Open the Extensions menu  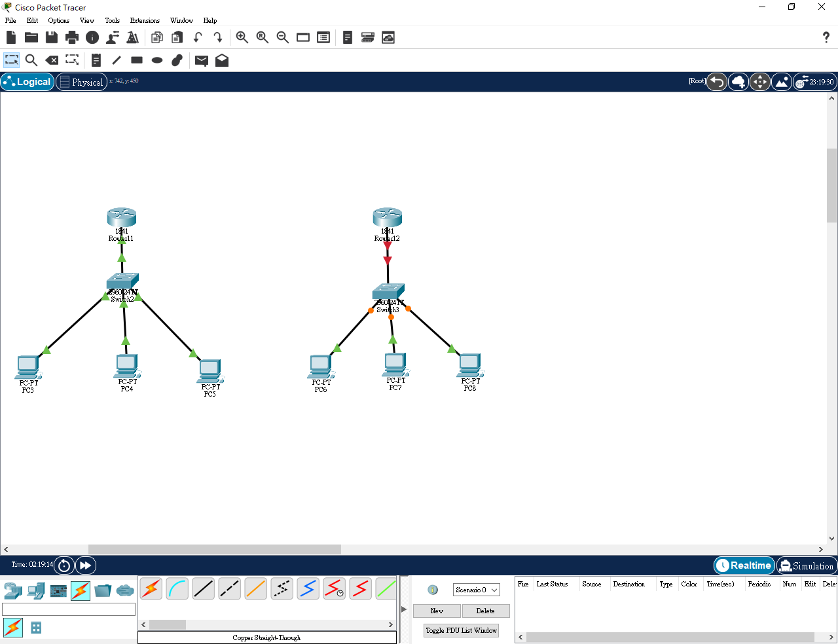coord(145,20)
